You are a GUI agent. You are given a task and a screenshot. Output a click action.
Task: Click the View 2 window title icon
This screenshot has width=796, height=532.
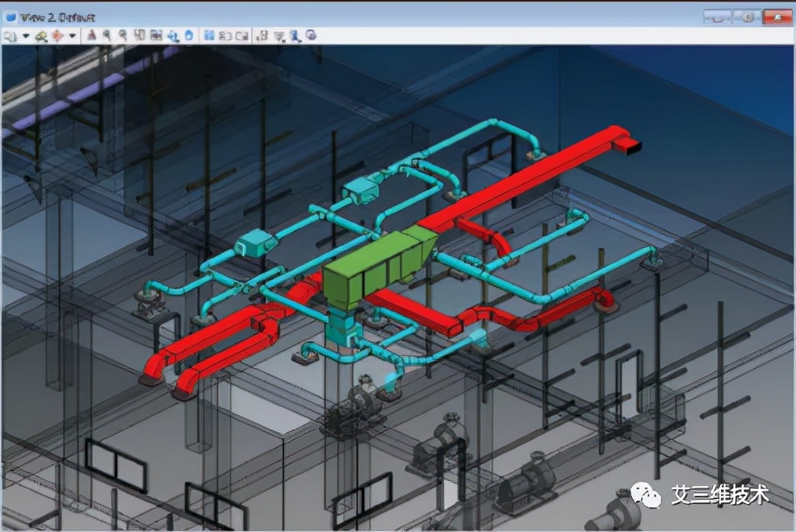11,17
